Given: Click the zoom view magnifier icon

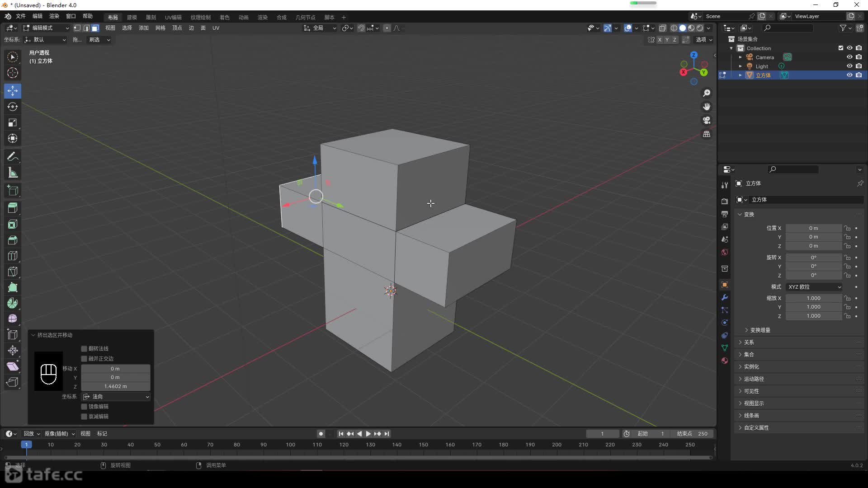Looking at the screenshot, I should 707,93.
